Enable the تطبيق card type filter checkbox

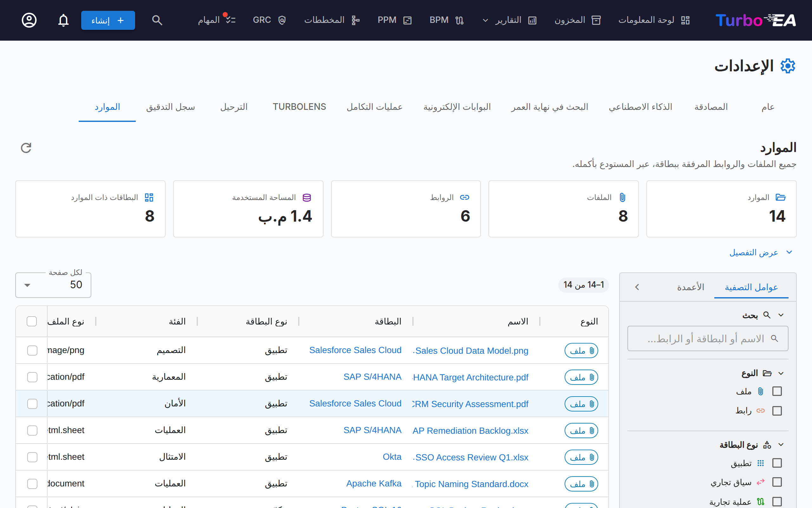pyautogui.click(x=777, y=463)
